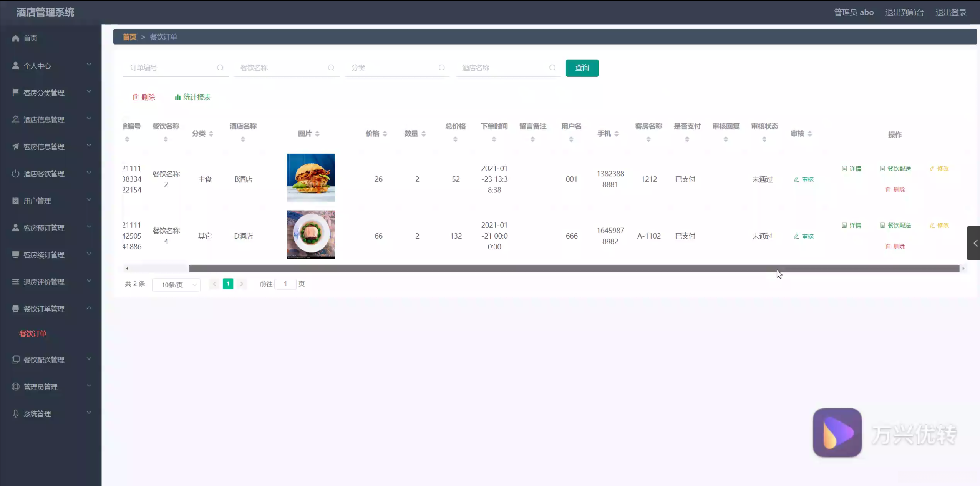
Task: Open 详情 for the D酒店 order
Action: coord(851,226)
